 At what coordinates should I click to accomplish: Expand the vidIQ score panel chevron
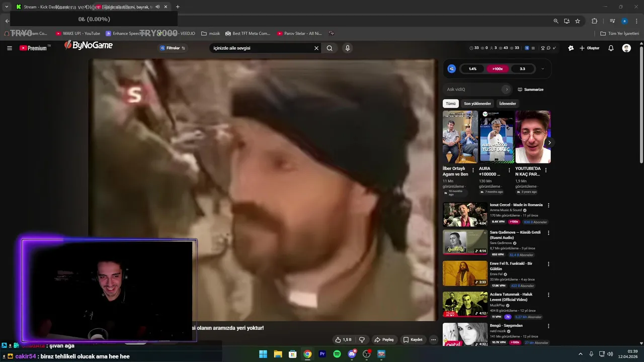coord(542,69)
